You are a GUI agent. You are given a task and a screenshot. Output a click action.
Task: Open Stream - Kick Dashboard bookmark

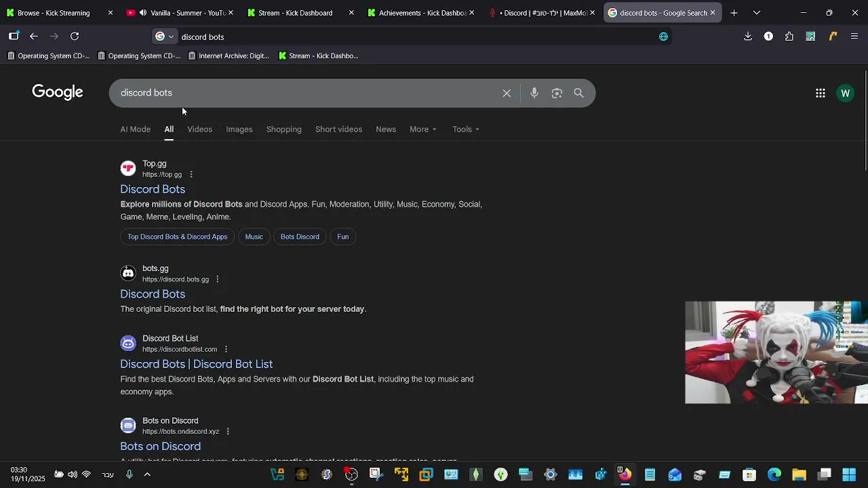[318, 56]
